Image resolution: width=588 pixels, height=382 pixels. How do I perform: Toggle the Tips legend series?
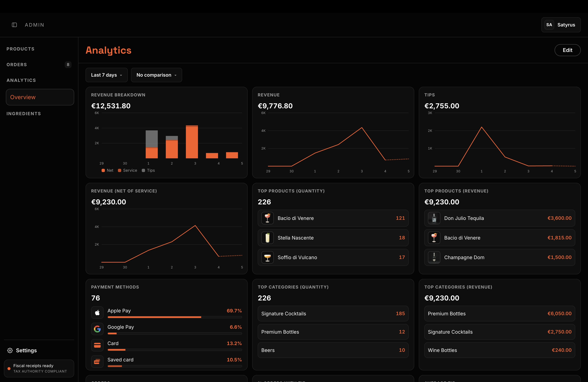pyautogui.click(x=148, y=170)
